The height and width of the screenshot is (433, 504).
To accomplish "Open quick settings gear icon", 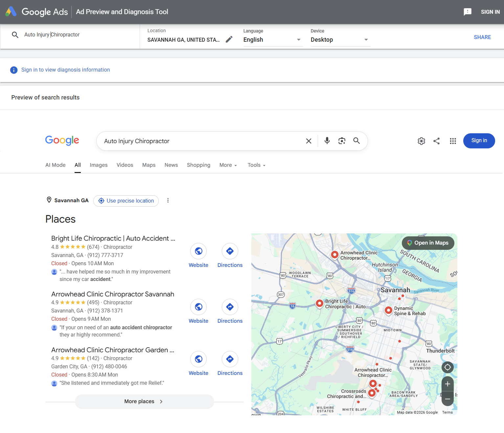I will click(x=421, y=141).
